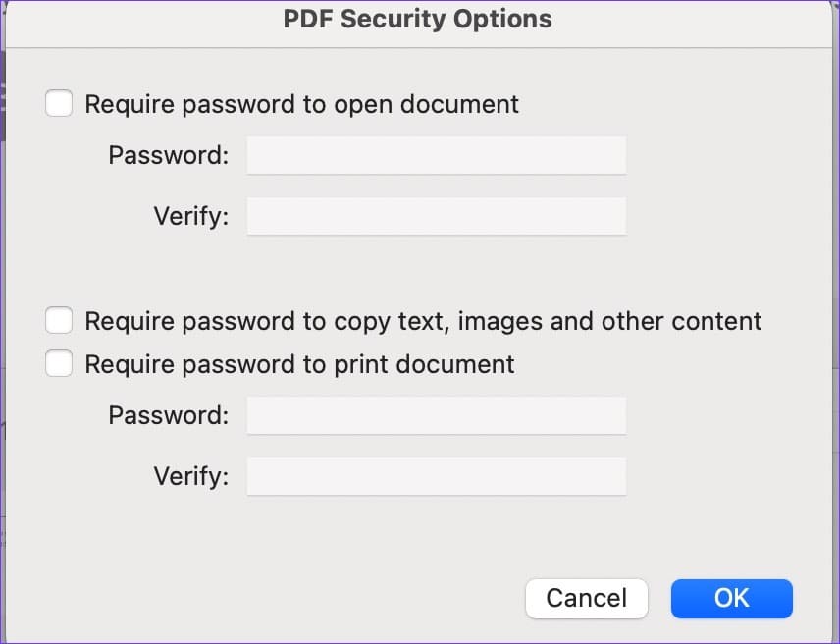
Task: Check the Require password to print document box
Action: 59,364
